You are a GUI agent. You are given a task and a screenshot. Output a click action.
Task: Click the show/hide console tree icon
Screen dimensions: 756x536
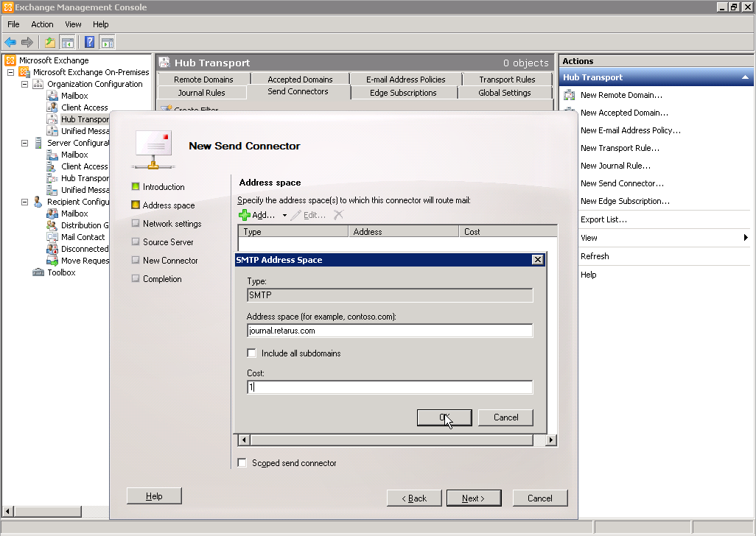68,42
